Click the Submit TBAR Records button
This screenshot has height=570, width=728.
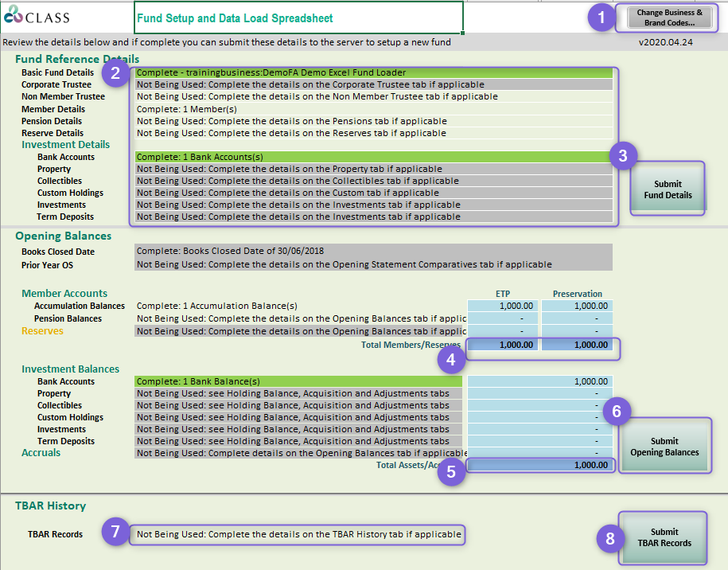[x=664, y=537]
